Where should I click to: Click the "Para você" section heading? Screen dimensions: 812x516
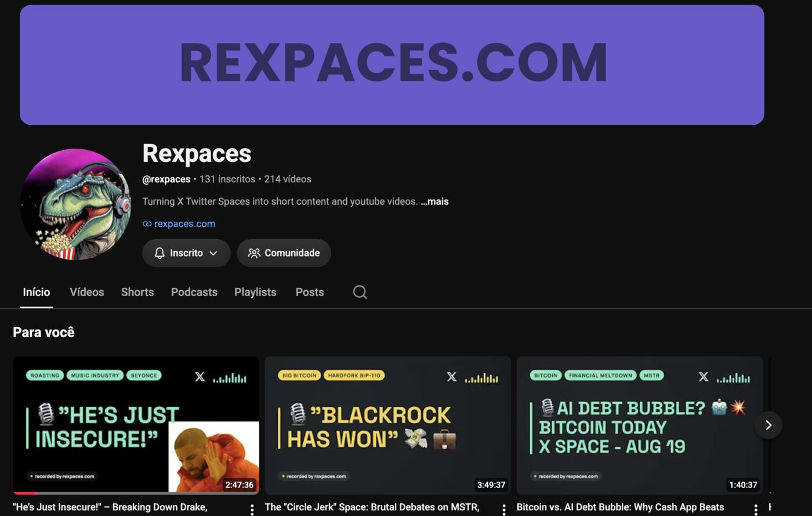pos(43,333)
